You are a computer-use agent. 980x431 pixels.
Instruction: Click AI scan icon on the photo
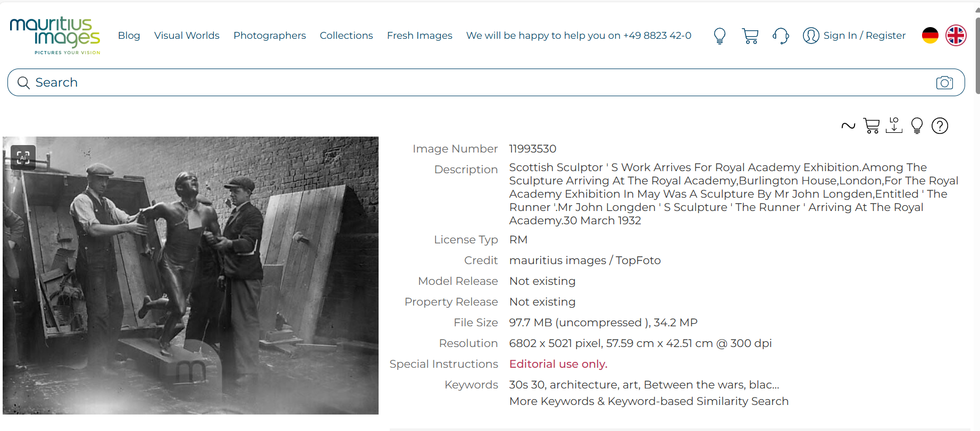point(23,157)
